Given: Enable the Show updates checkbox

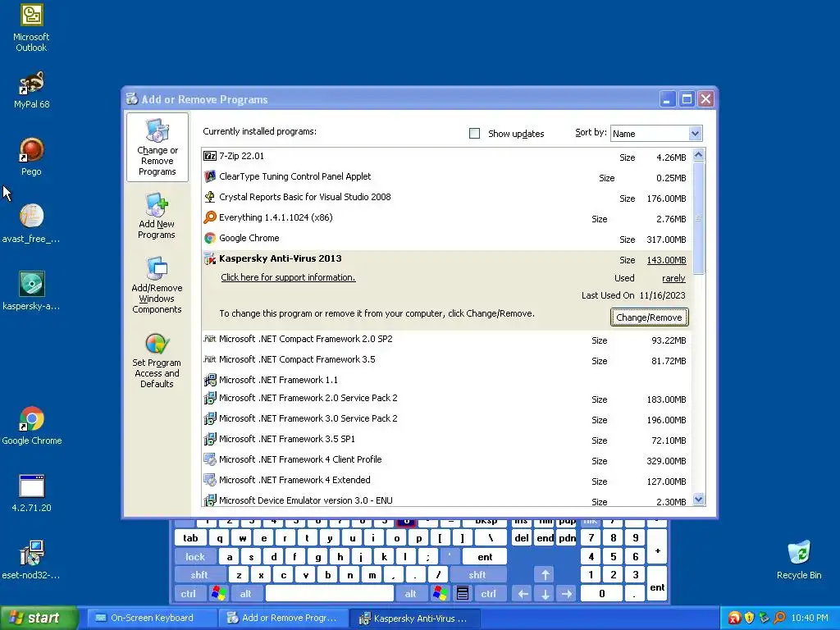Looking at the screenshot, I should tap(474, 134).
